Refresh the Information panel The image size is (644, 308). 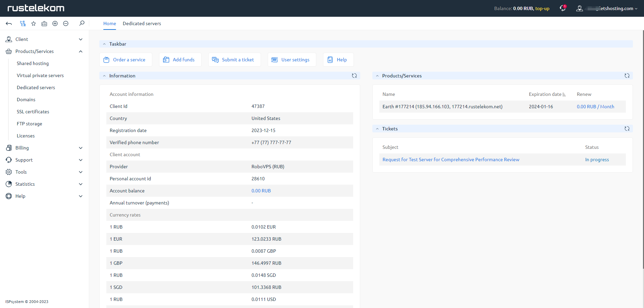tap(354, 76)
